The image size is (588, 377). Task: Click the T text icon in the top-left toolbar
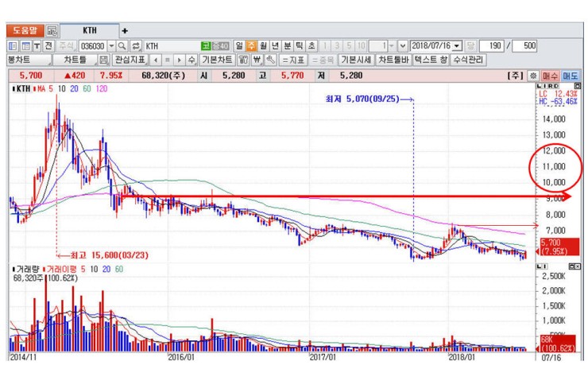(37, 46)
